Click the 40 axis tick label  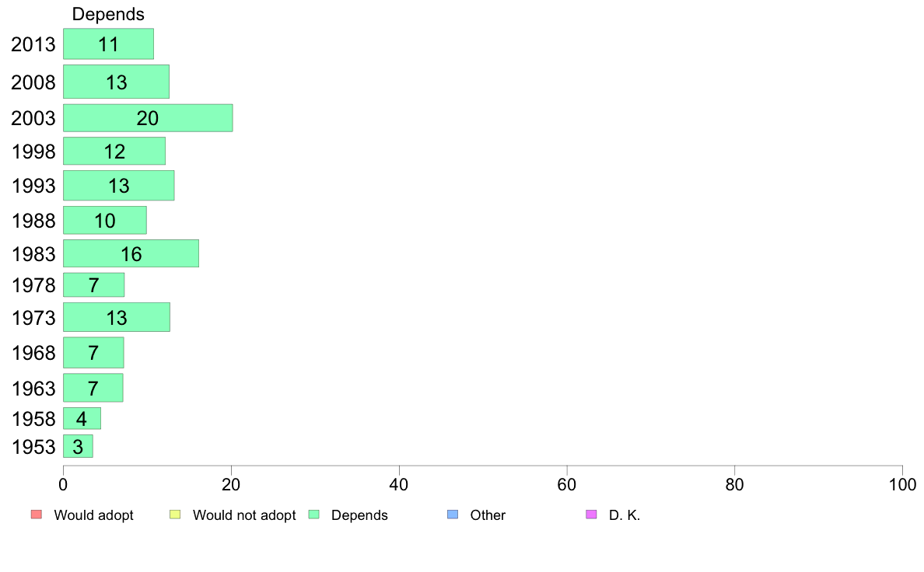click(399, 485)
